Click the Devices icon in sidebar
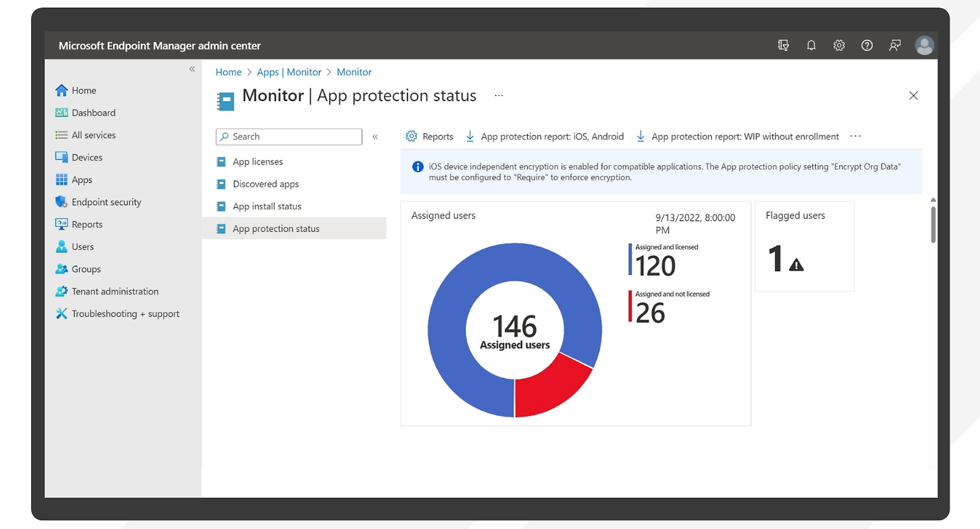The width and height of the screenshot is (980, 529). pos(61,157)
